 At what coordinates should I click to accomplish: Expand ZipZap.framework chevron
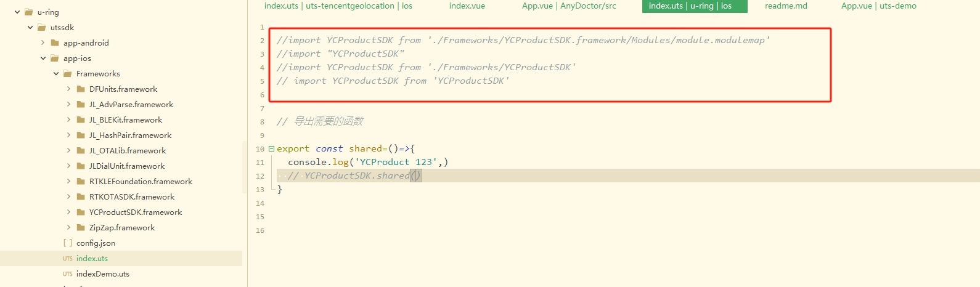[68, 227]
